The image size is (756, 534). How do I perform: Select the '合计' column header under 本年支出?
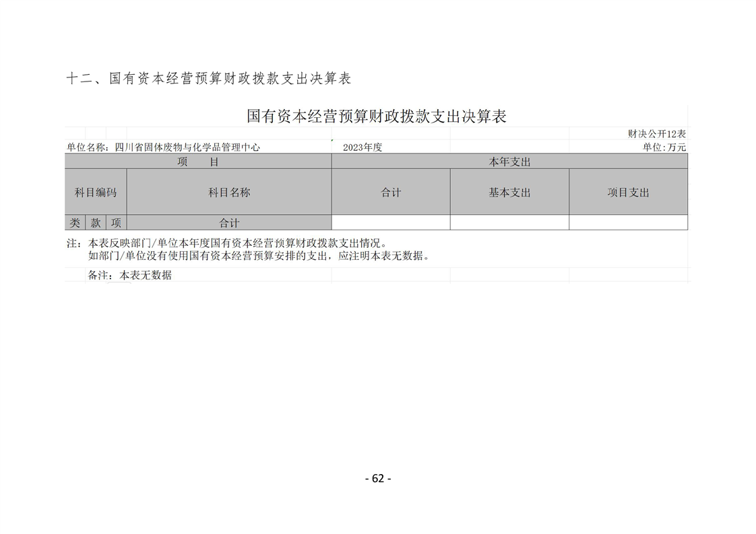coord(391,192)
